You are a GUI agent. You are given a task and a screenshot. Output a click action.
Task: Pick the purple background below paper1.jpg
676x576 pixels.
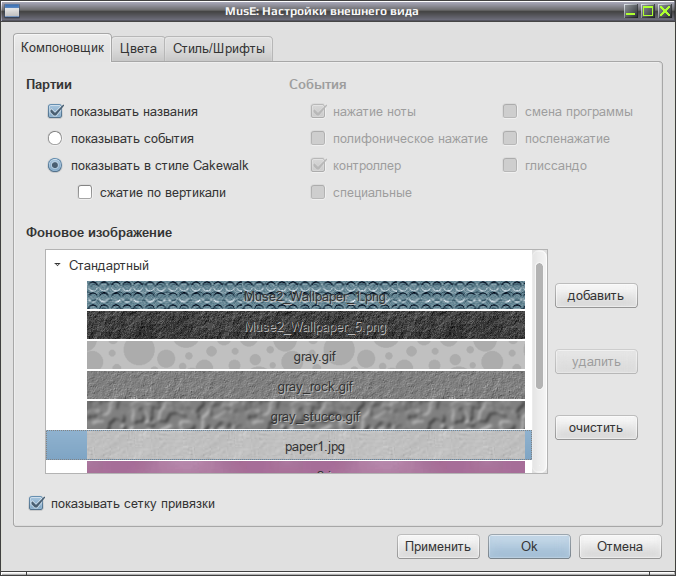tap(306, 467)
